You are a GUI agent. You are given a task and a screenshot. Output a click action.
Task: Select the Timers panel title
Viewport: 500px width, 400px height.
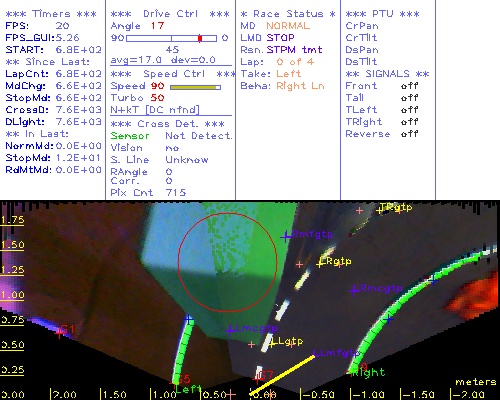point(51,14)
